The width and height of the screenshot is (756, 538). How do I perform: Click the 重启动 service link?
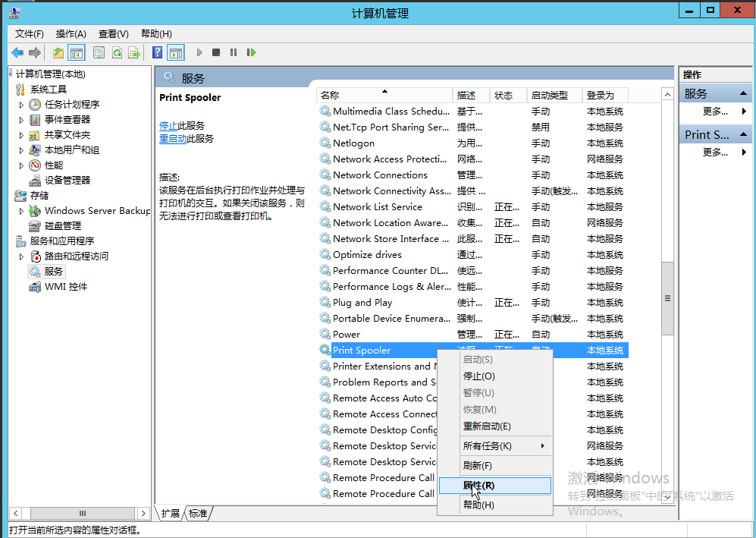pos(173,139)
